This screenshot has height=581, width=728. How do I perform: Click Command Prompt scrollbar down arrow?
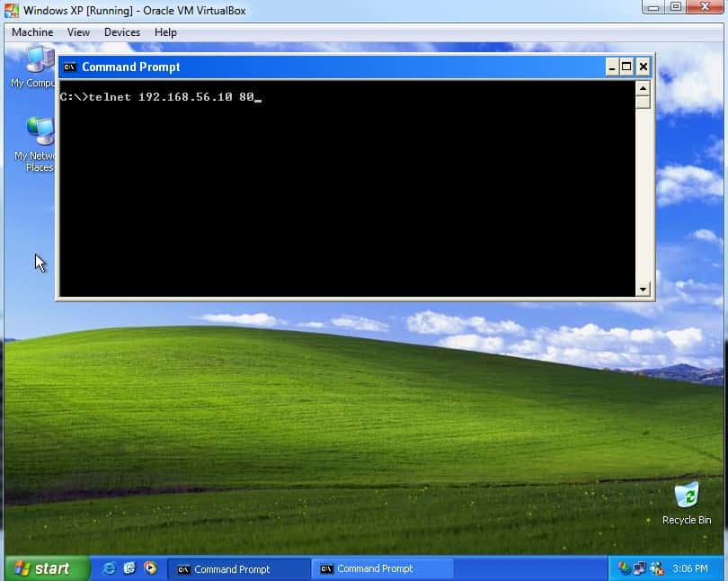tap(643, 289)
